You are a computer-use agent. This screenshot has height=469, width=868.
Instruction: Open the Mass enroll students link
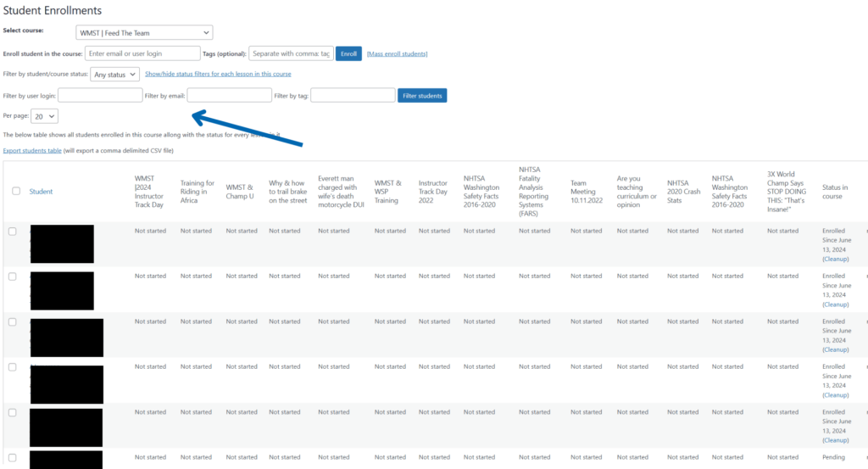point(397,54)
